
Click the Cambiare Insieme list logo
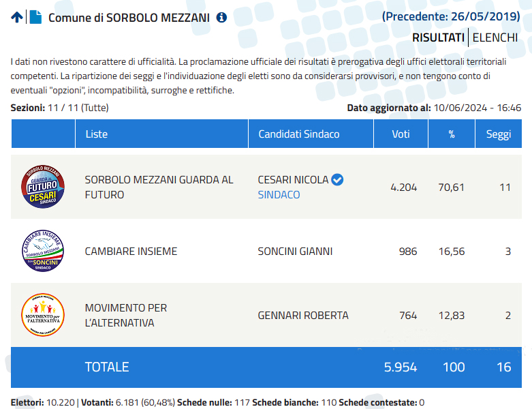click(x=43, y=251)
